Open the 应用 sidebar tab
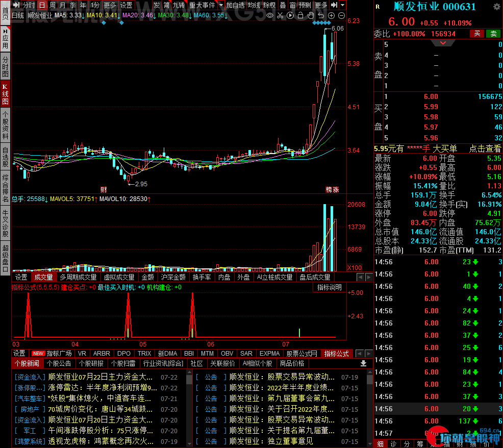 (5, 39)
